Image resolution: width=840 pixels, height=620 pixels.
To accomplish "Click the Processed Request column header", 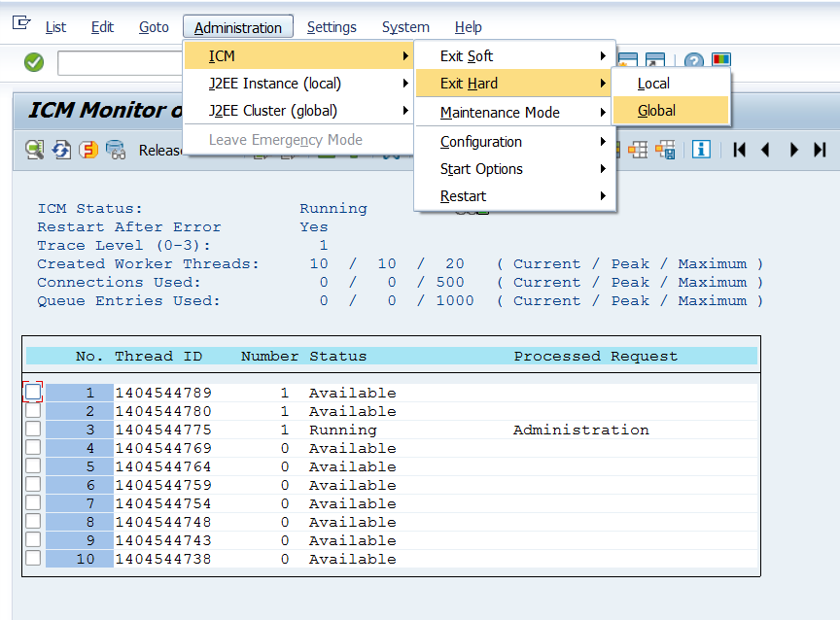I will [x=596, y=356].
